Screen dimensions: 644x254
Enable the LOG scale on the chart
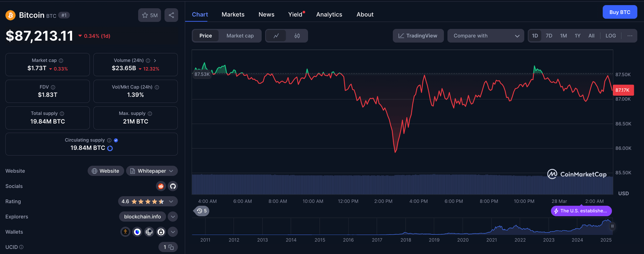point(610,36)
